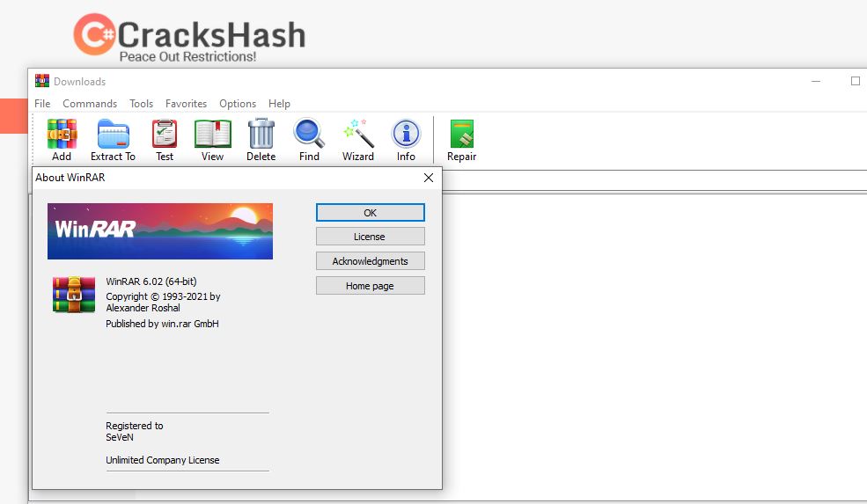This screenshot has height=504, width=867.
Task: Open the Acknowledgments button
Action: (371, 261)
